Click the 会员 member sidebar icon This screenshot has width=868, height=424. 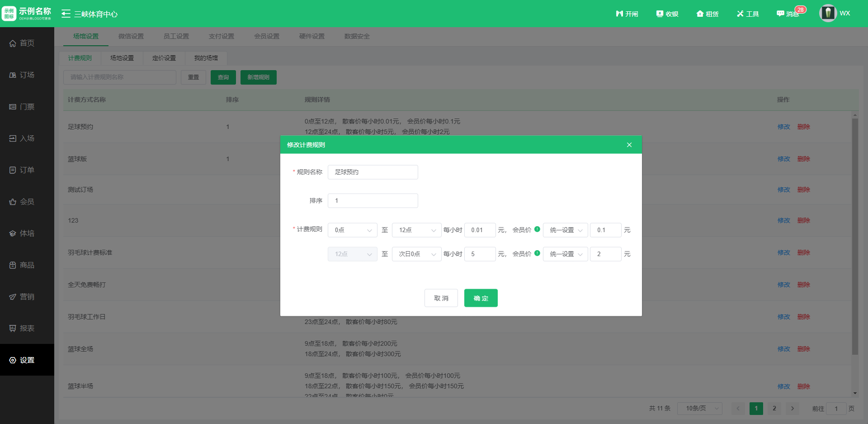coord(13,202)
